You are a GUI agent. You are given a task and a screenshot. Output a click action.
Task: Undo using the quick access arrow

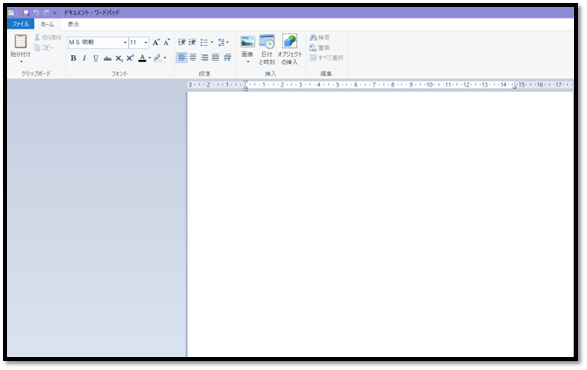point(36,13)
